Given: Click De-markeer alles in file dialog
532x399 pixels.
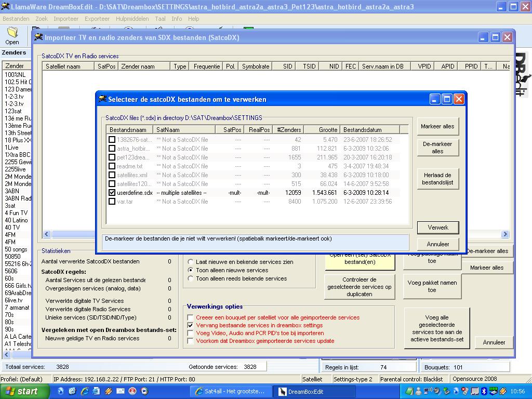Looking at the screenshot, I should pos(437,148).
